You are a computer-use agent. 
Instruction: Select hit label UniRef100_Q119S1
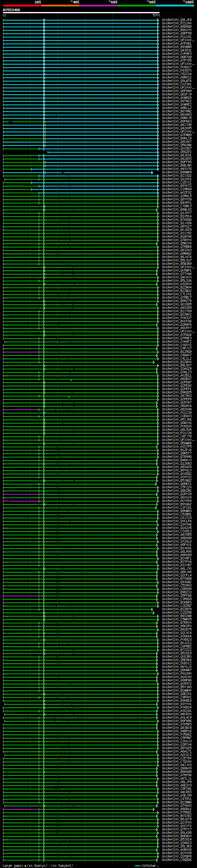point(177,179)
